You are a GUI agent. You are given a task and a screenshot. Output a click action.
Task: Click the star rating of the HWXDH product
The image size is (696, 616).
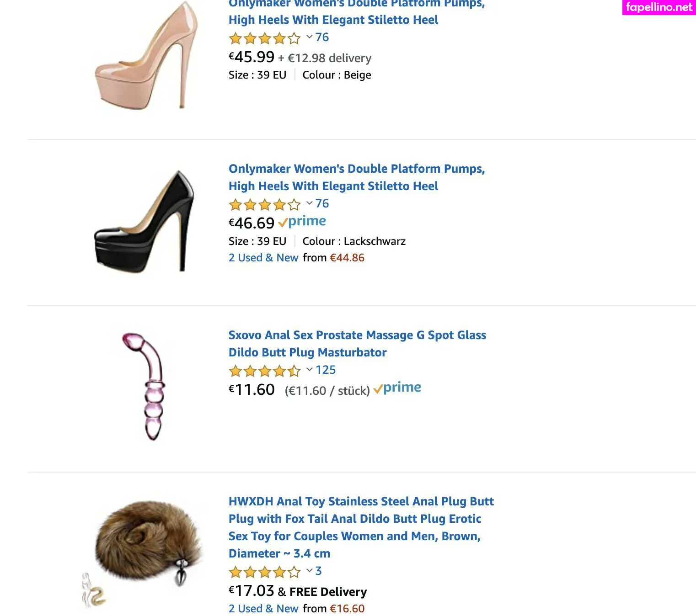pos(264,572)
